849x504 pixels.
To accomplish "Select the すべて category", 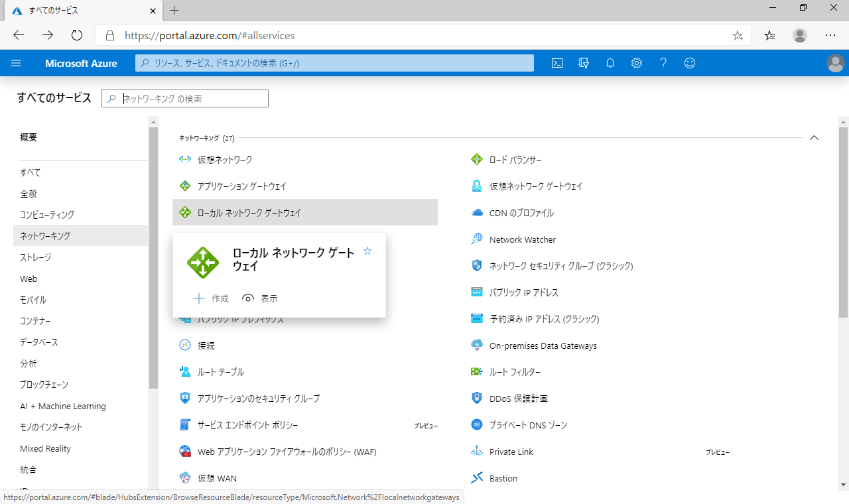I will [31, 172].
